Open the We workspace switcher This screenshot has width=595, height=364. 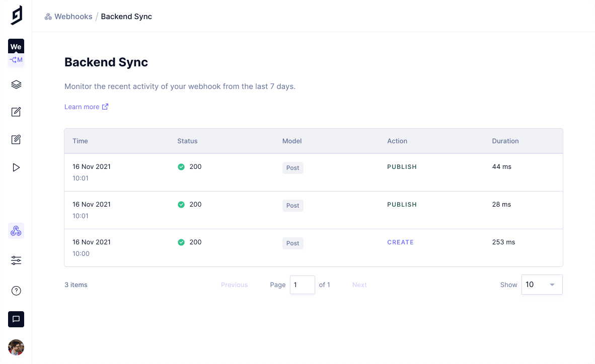click(16, 46)
